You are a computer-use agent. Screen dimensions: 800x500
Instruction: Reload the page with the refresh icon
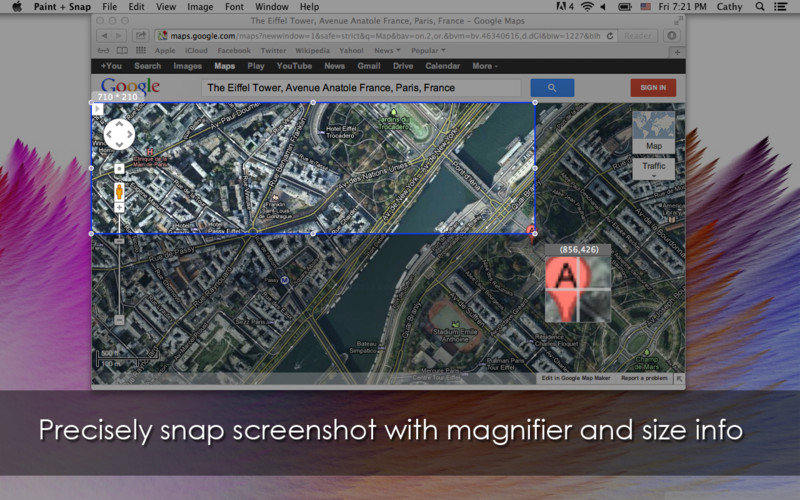click(x=610, y=36)
